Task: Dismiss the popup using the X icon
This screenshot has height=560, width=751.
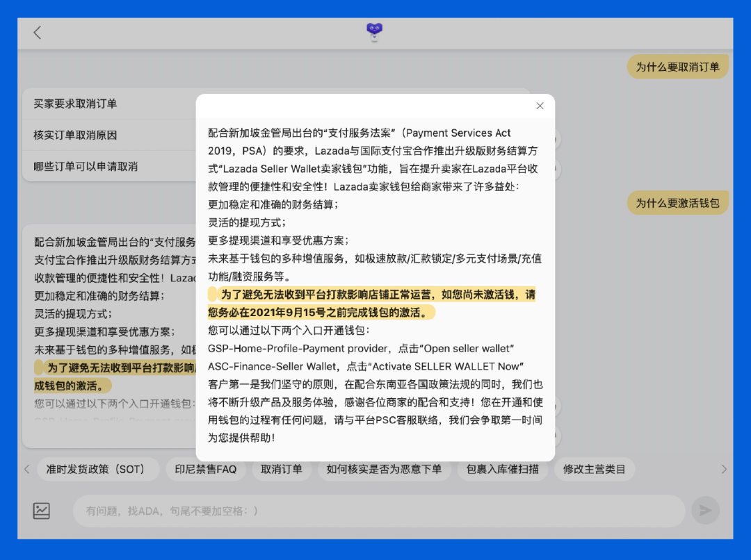Action: pos(540,106)
